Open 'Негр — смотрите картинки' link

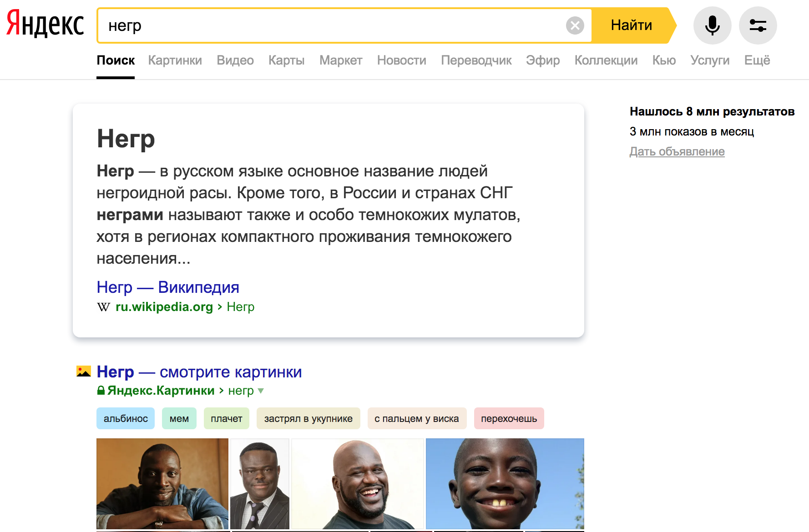point(199,372)
